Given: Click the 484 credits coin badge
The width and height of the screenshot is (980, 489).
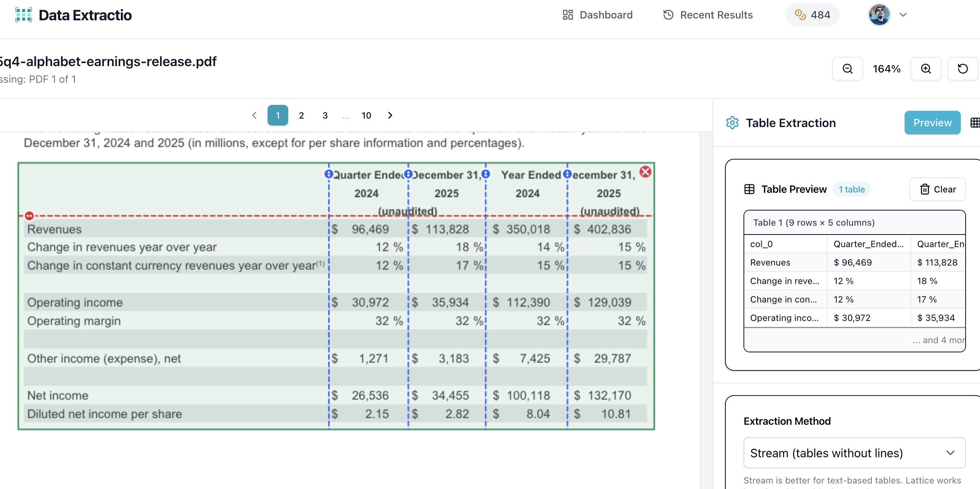Looking at the screenshot, I should click(x=812, y=15).
